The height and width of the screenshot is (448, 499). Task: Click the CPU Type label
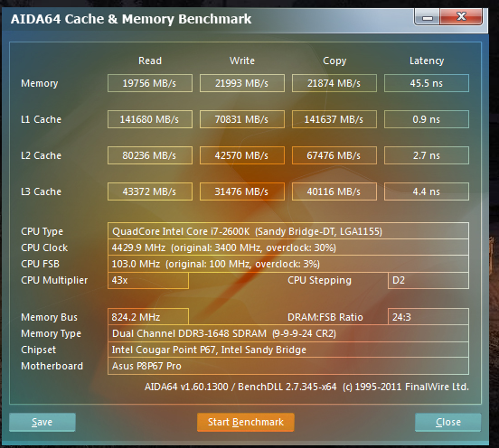tap(42, 231)
